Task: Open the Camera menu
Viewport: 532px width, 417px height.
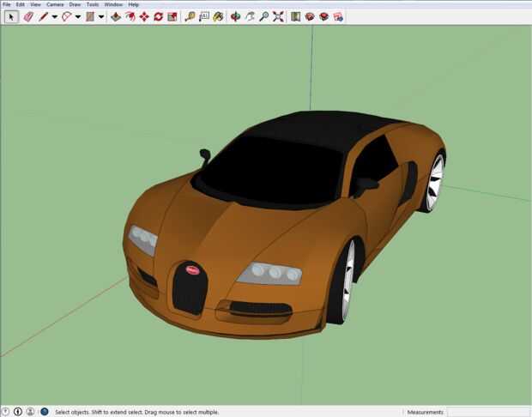Action: [54, 4]
